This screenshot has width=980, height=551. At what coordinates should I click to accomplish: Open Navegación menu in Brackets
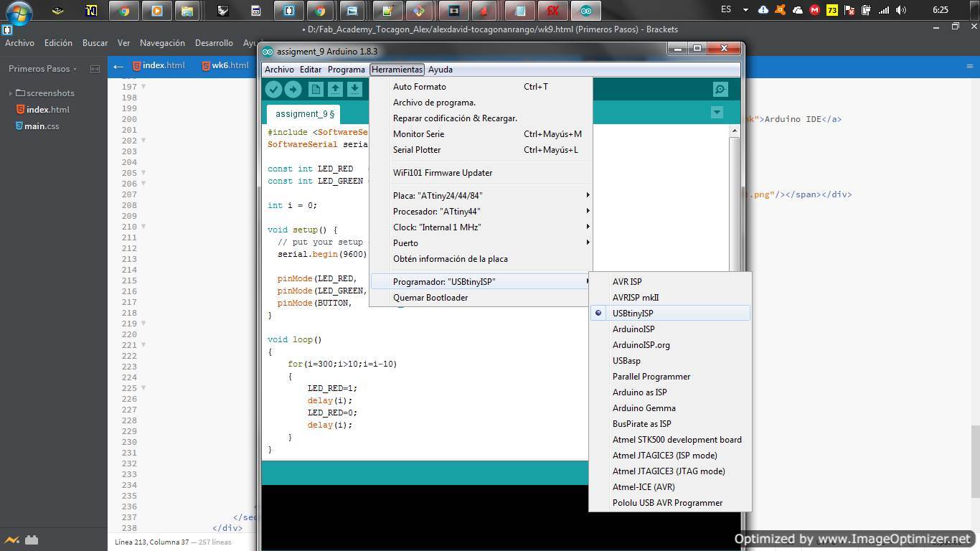(x=162, y=43)
